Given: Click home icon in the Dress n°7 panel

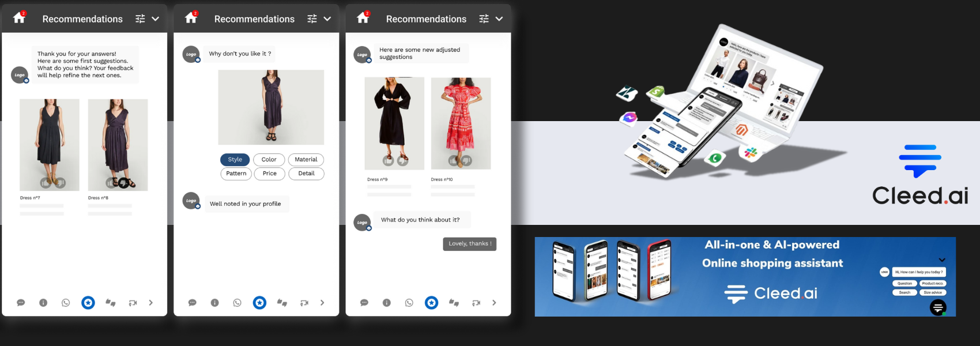Looking at the screenshot, I should 19,18.
